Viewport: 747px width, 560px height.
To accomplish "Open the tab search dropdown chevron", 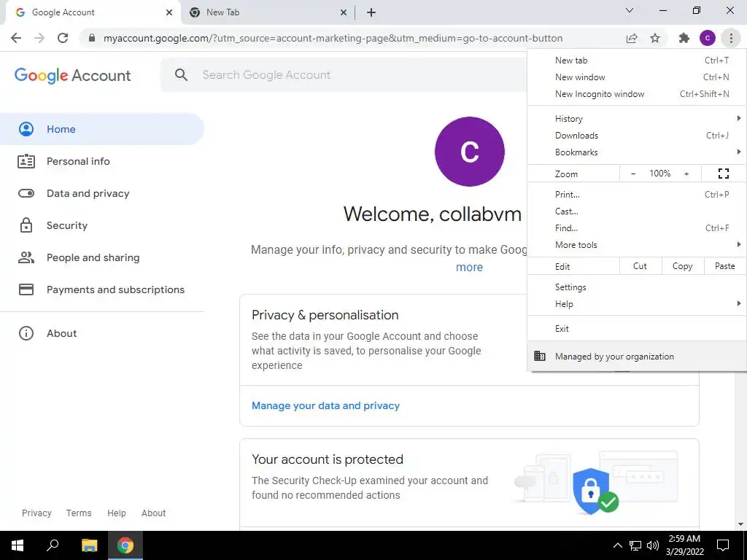I will [630, 10].
